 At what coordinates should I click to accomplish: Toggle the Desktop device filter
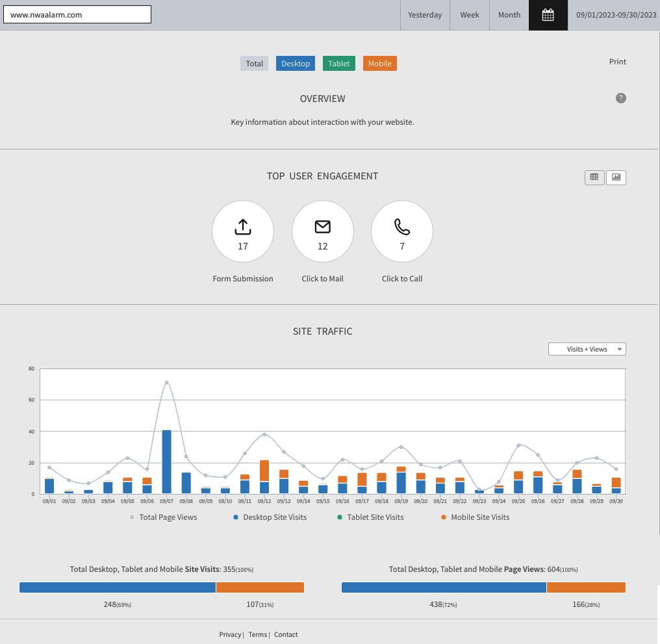point(296,64)
